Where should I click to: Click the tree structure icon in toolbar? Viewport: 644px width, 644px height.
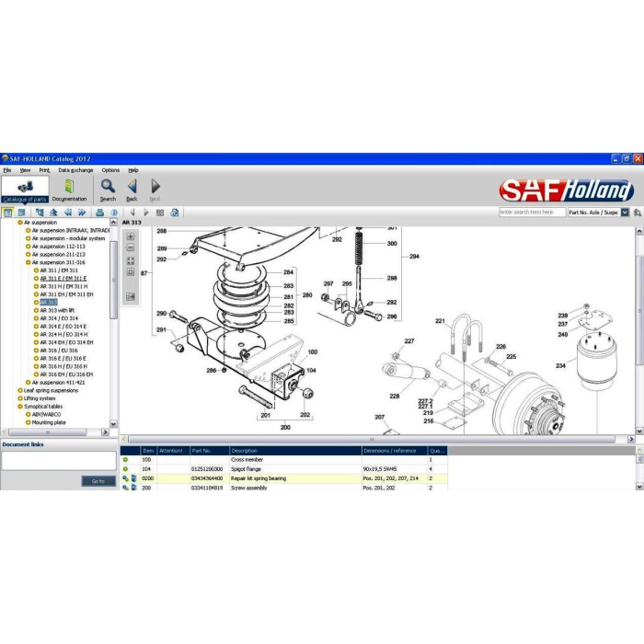tap(40, 213)
